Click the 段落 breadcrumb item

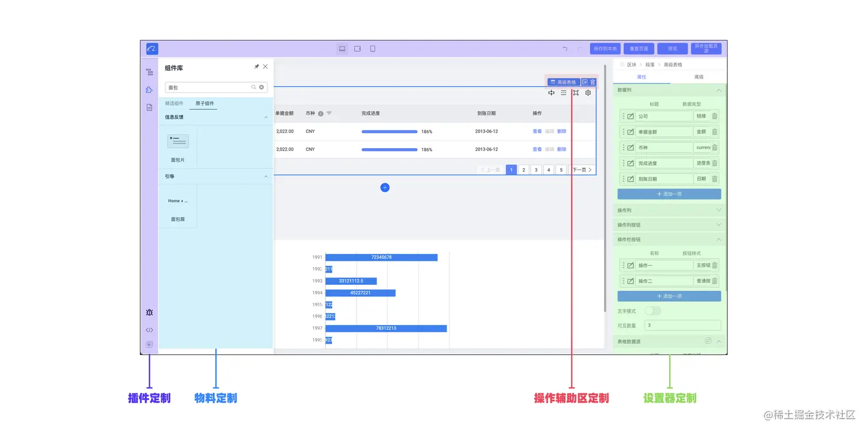(x=650, y=65)
